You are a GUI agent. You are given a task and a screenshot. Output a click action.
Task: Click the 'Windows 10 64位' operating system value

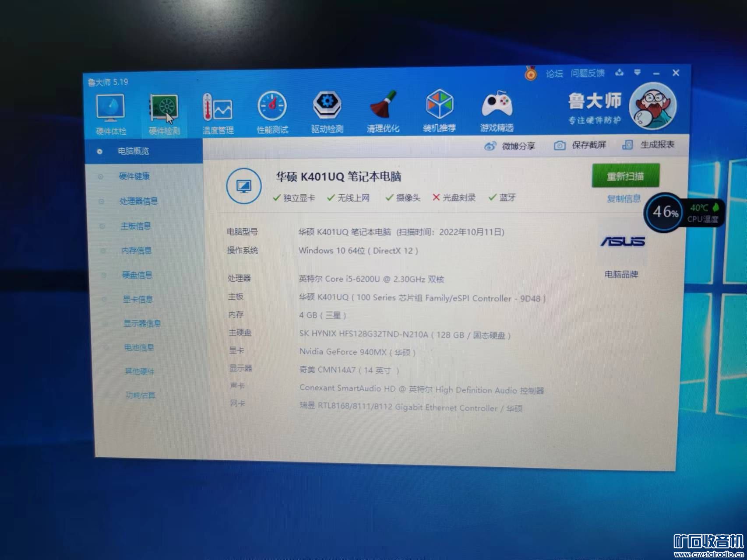tap(332, 251)
